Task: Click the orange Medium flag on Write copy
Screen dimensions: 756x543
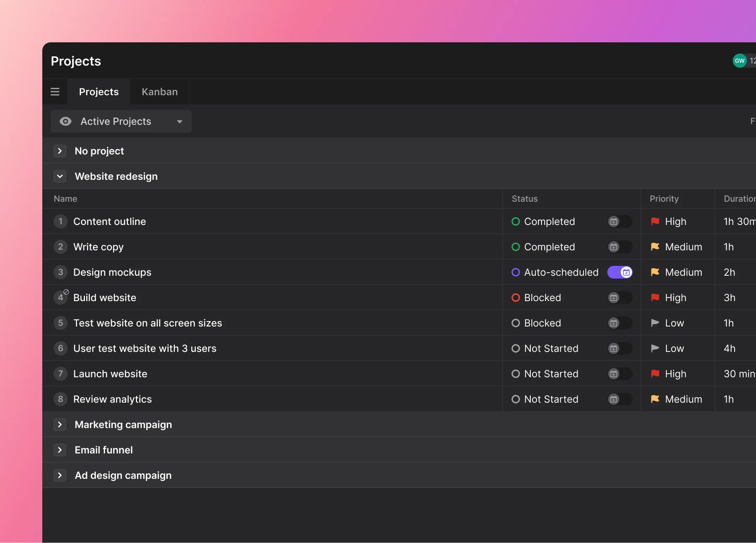Action: [x=655, y=247]
